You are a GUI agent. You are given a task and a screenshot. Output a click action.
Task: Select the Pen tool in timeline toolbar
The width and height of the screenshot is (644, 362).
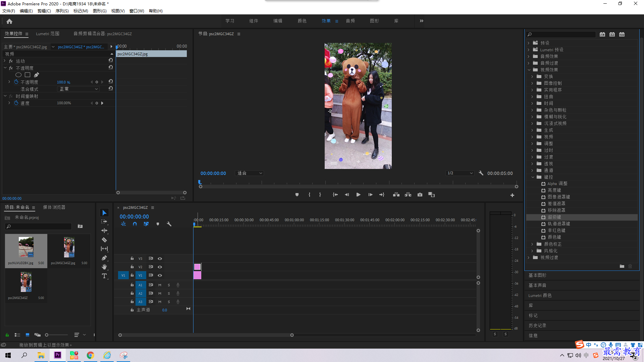(104, 258)
